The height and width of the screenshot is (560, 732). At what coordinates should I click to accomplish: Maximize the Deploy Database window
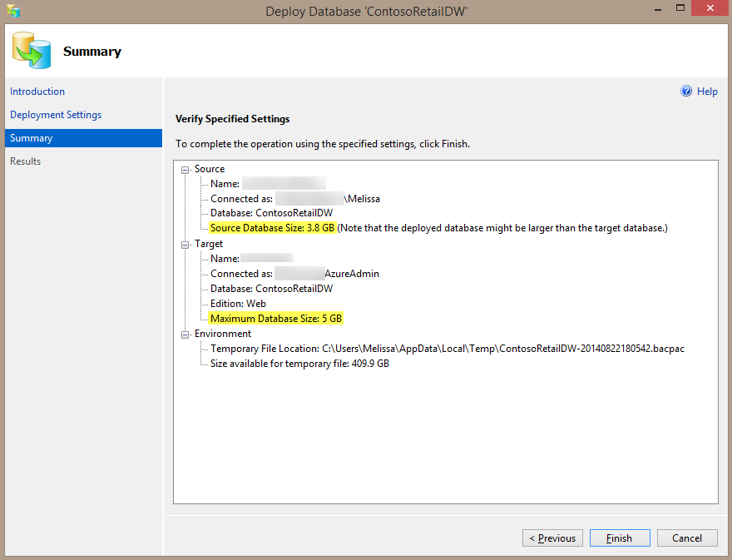[x=680, y=8]
